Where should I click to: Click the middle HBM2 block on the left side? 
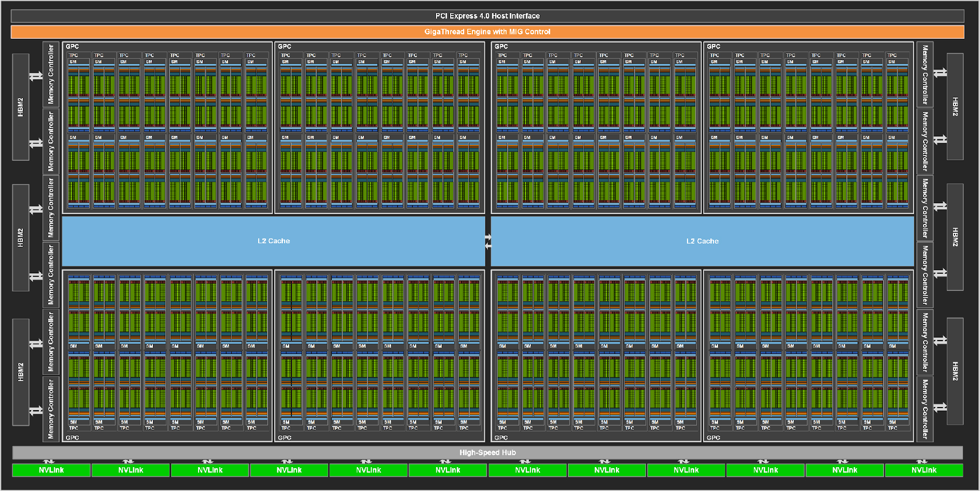(21, 237)
